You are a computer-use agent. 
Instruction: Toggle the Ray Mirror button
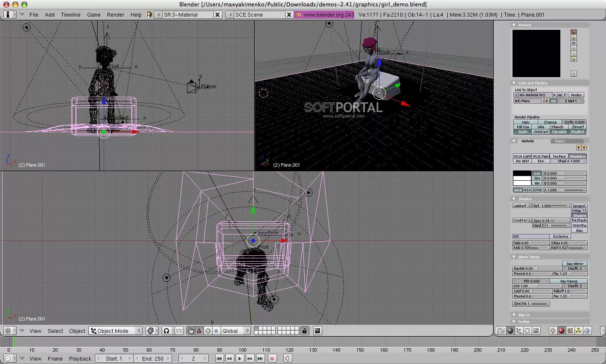[x=575, y=264]
